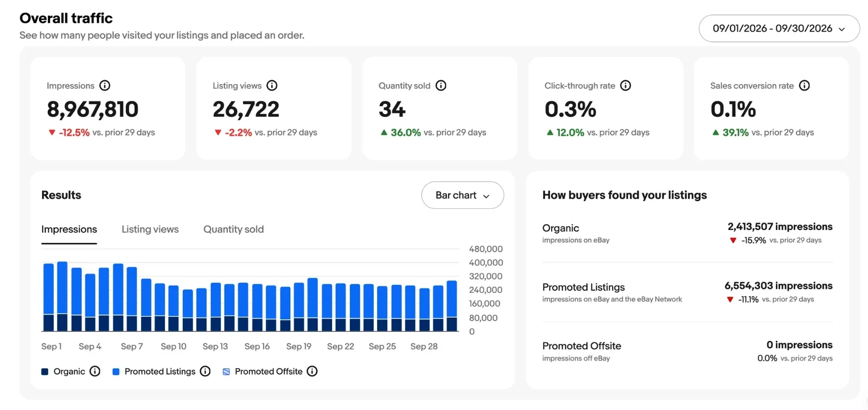Open the date range dropdown 09/01/2026 - 09/30/2026
This screenshot has width=868, height=410.
tap(779, 28)
